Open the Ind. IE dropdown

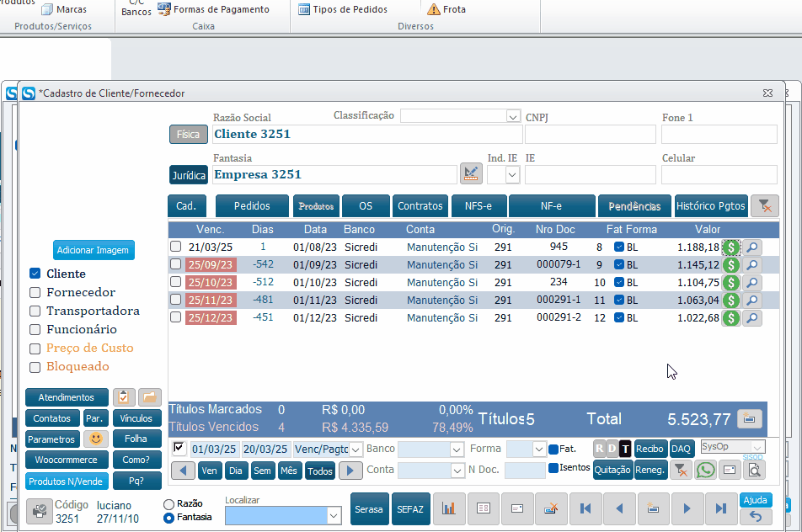(x=512, y=175)
